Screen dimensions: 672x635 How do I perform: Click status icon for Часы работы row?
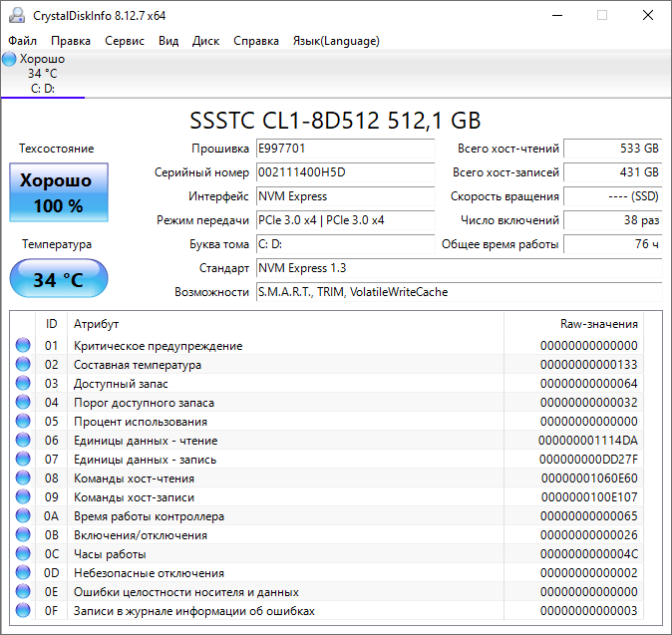[23, 553]
